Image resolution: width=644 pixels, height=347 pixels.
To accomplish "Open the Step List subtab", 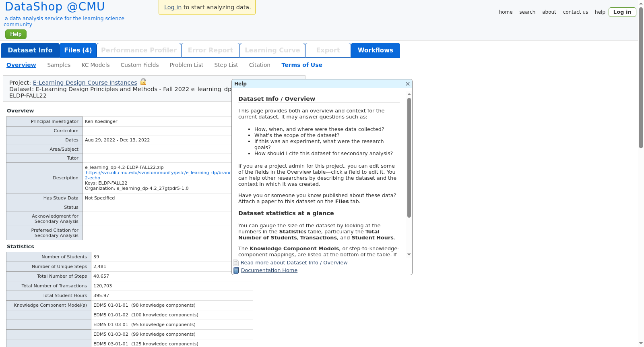I will (226, 65).
